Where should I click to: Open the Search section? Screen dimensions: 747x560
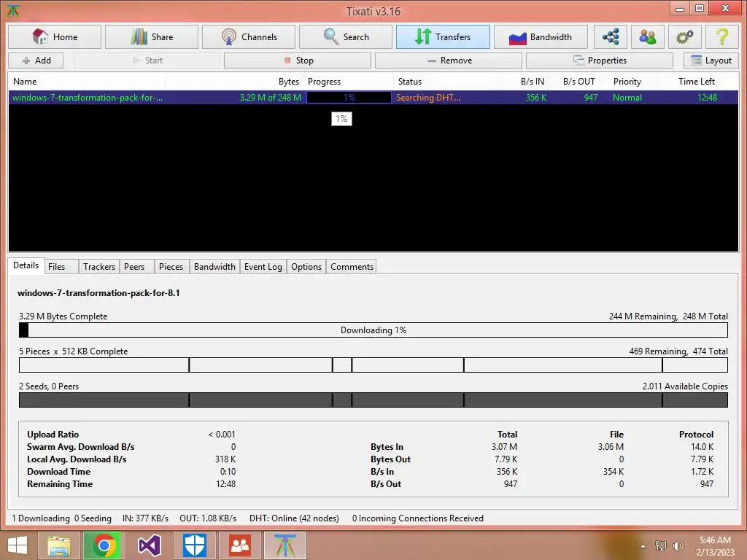point(346,36)
